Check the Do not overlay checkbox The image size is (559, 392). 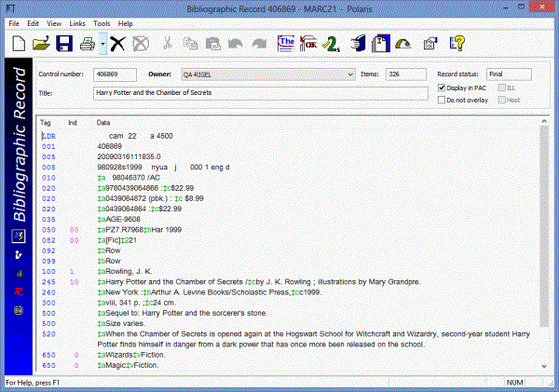[442, 100]
